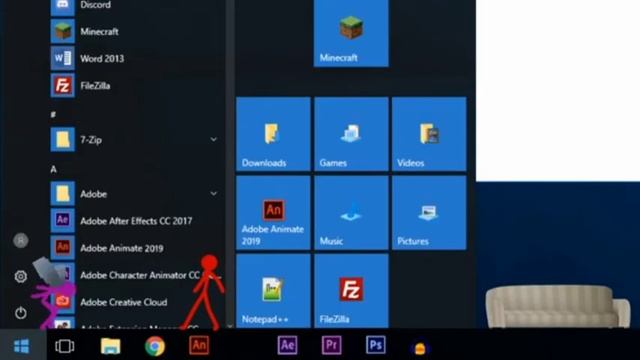Launch Adobe Animate 2019 from the app list
This screenshot has height=360, width=640.
coord(137,248)
